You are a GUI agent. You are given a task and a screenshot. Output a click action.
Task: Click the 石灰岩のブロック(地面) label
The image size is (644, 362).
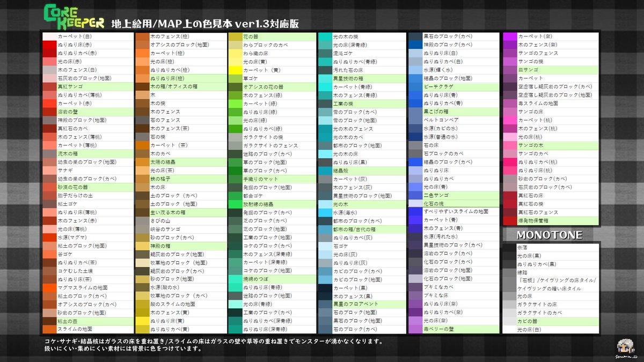84,78
